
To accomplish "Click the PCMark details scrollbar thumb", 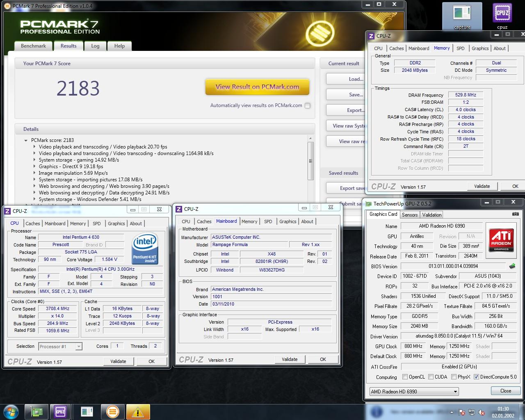I will pyautogui.click(x=310, y=161).
